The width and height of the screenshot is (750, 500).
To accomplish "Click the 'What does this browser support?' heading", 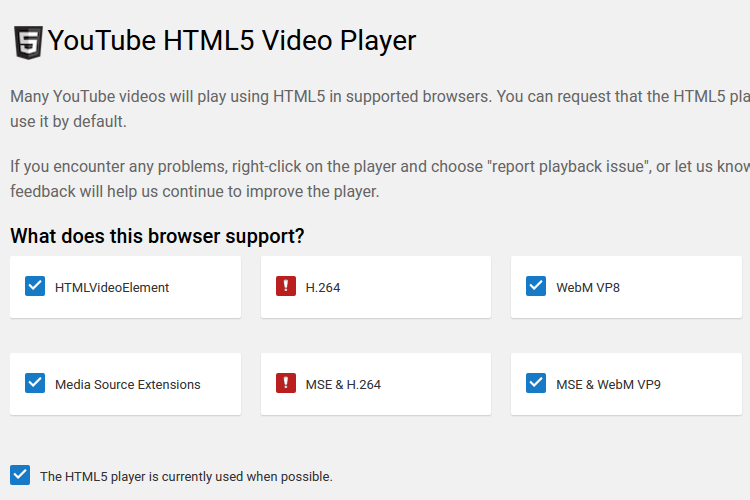I will point(157,236).
